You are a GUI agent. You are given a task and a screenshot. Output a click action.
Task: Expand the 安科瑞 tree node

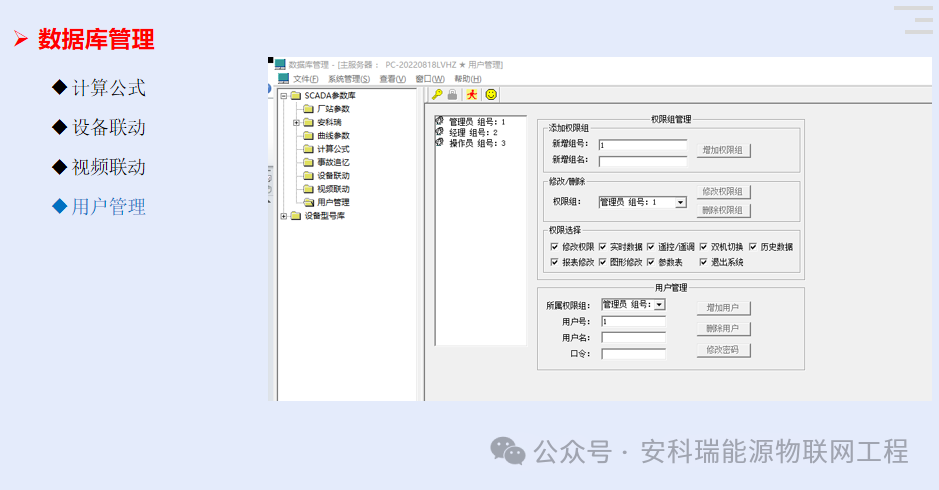[x=296, y=122]
